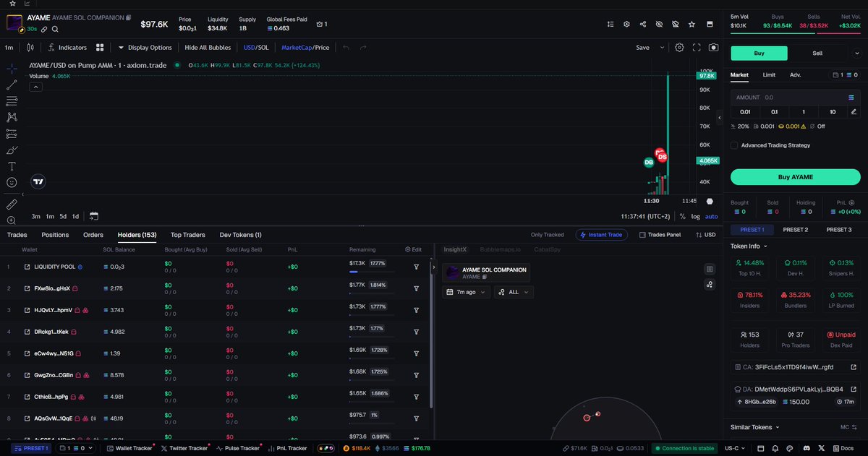Enter fullscreen chart mode
Screen dimensions: 868x456
697,48
